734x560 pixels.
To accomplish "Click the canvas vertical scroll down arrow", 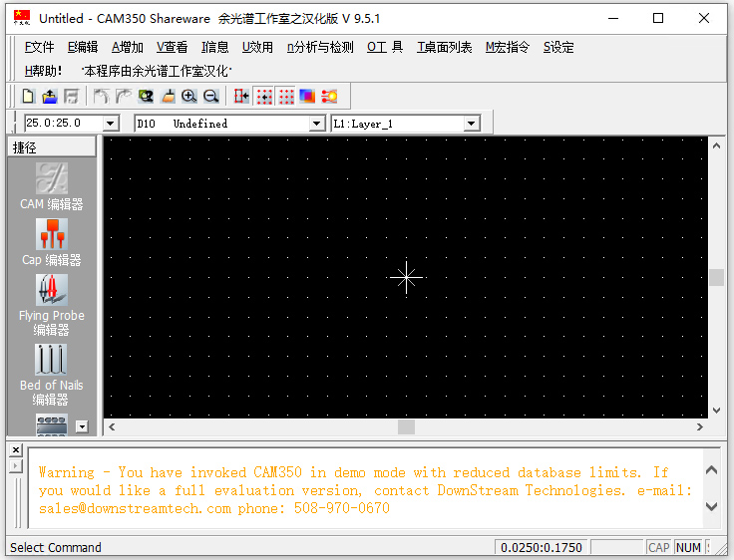I will (716, 411).
